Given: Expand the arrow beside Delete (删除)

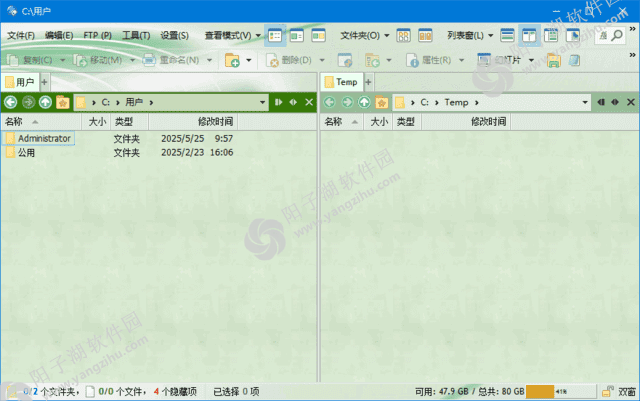Looking at the screenshot, I should click(322, 60).
